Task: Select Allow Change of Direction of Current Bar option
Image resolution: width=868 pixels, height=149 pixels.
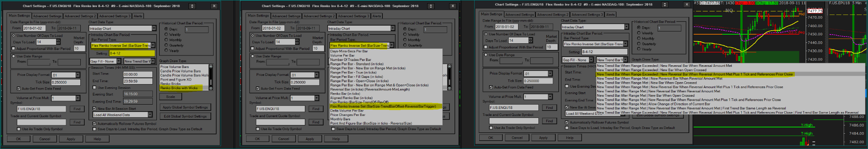Action: tap(730, 104)
